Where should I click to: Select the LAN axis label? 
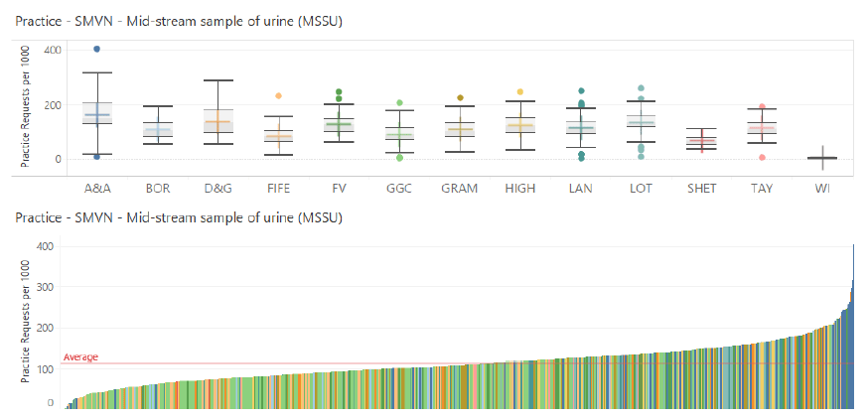point(581,189)
